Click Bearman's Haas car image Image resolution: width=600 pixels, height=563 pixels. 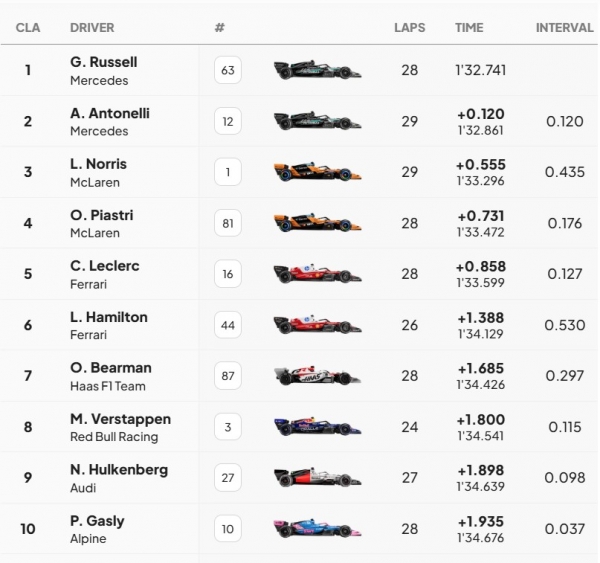coord(317,376)
